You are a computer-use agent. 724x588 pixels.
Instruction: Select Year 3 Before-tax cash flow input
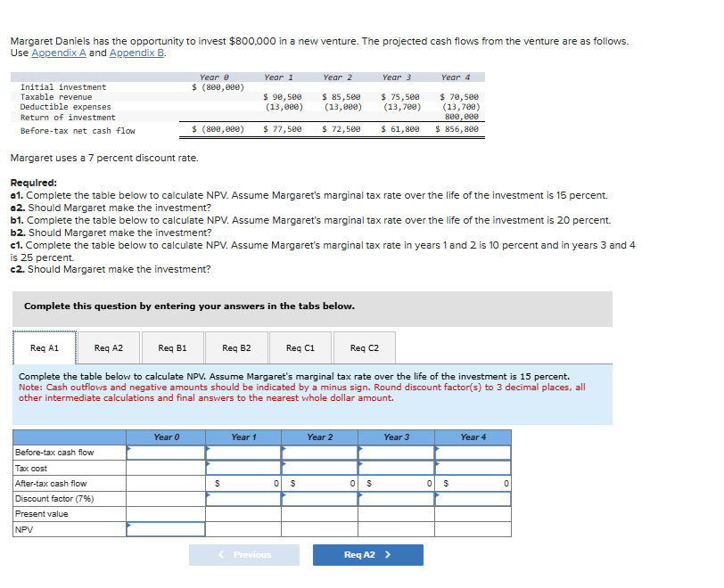coord(396,453)
